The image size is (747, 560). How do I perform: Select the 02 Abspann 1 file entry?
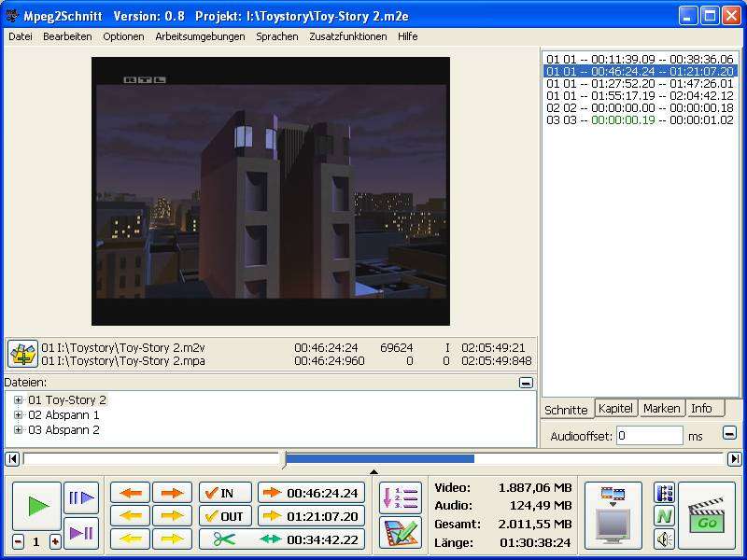click(x=63, y=414)
